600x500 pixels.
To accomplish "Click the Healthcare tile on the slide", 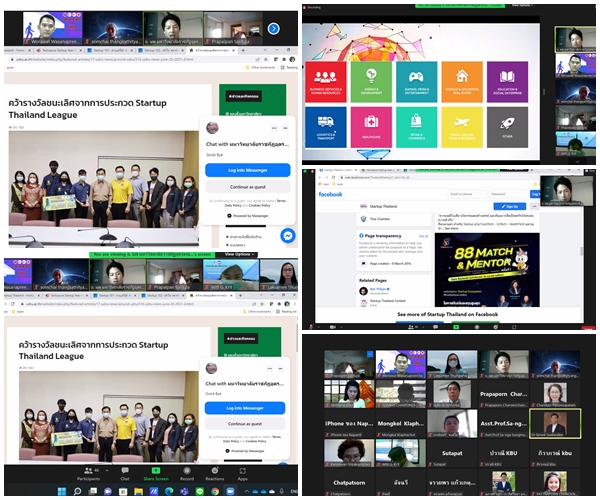I will point(371,127).
